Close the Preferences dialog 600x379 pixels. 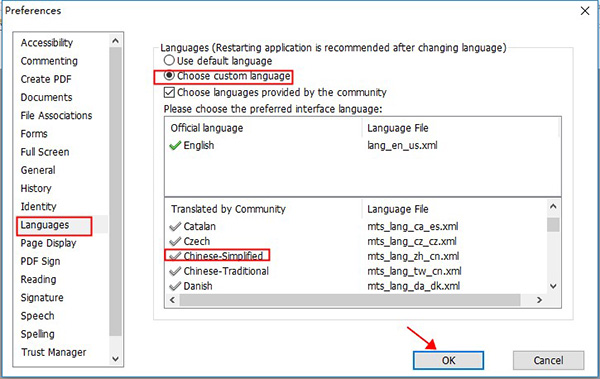pos(585,11)
